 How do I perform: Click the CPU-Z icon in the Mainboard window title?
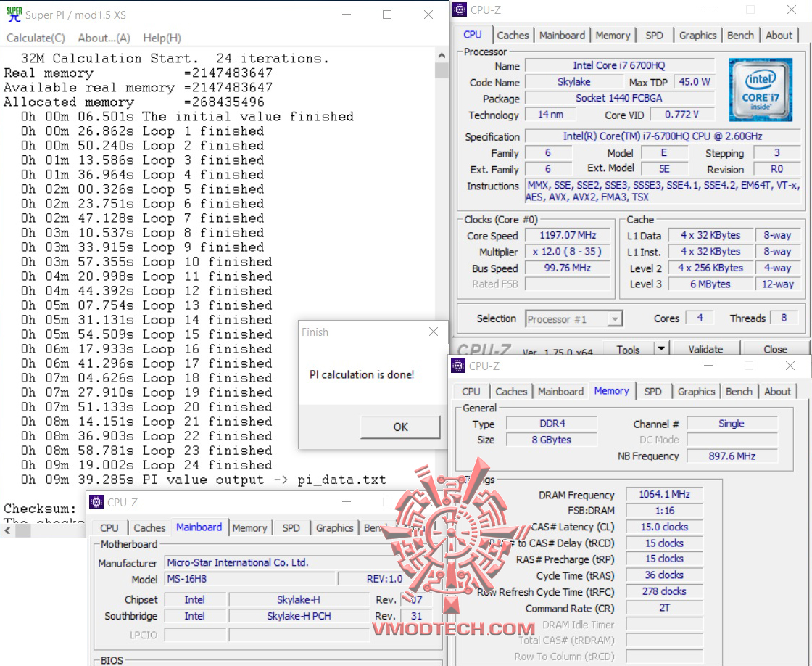(96, 502)
